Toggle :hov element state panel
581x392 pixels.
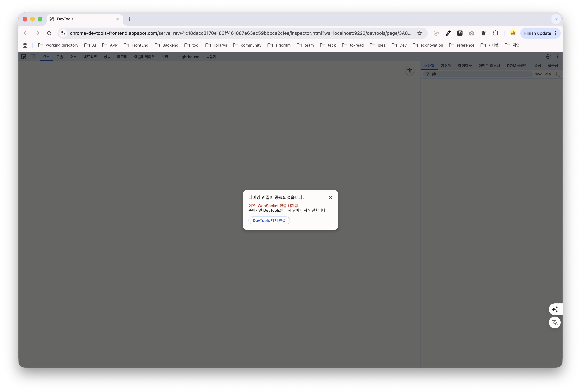coord(538,74)
